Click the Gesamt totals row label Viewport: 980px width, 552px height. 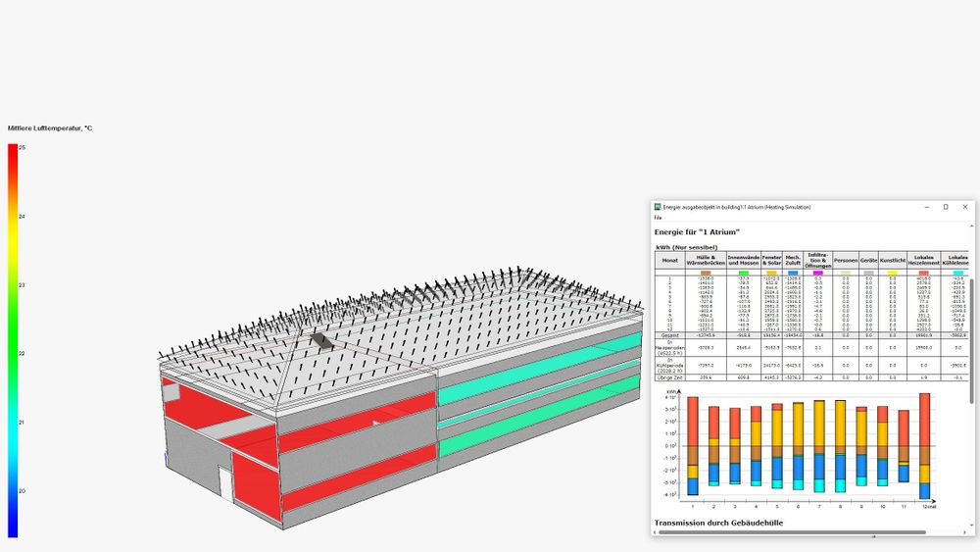[x=670, y=335]
